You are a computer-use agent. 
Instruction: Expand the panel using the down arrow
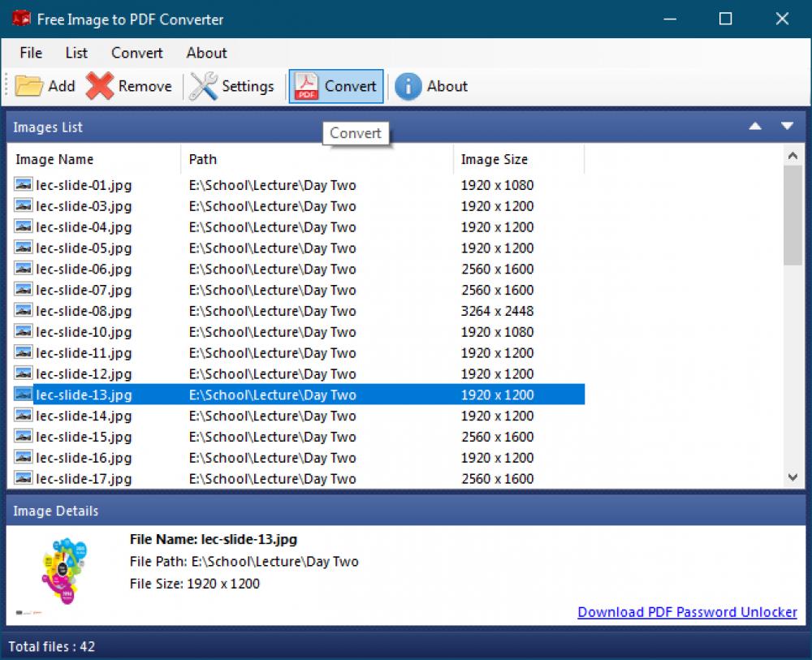pyautogui.click(x=786, y=127)
